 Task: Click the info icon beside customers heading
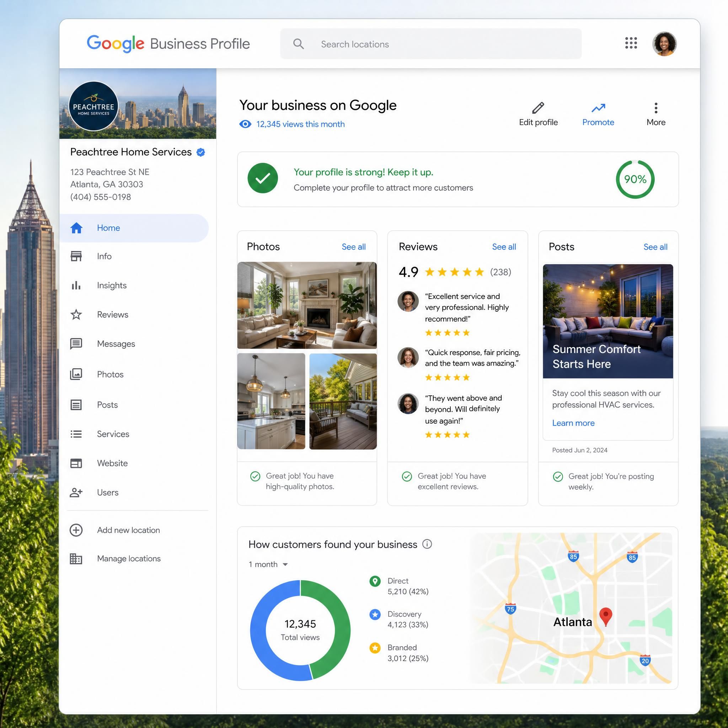[x=427, y=544]
